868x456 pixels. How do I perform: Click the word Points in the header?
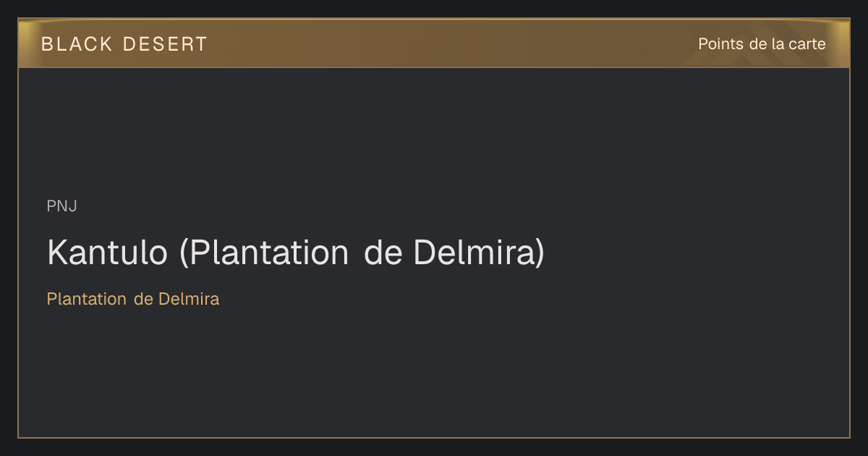[x=720, y=44]
